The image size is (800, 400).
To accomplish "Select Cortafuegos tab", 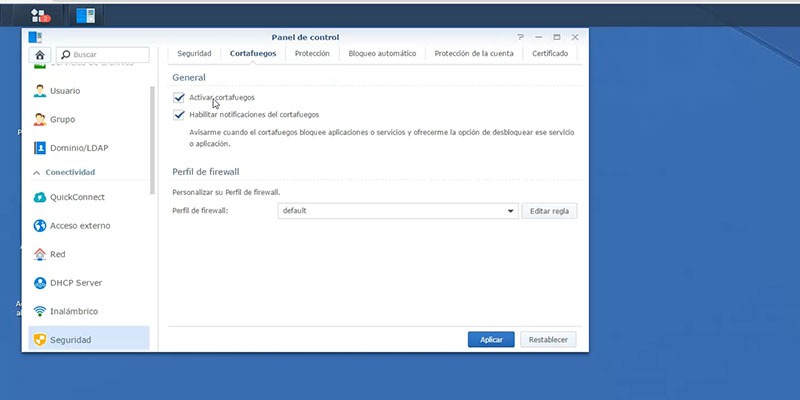I will click(x=253, y=54).
